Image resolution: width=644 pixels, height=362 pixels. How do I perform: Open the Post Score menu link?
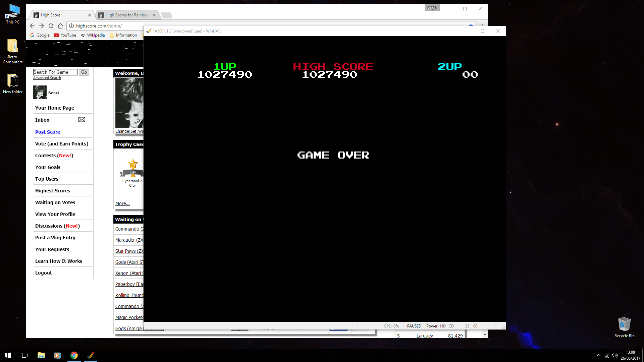click(48, 132)
